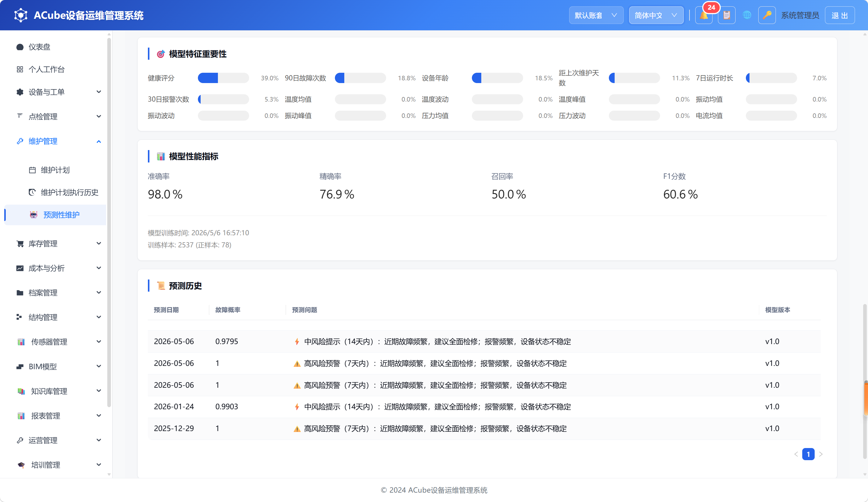Expand the 传感器管理 menu chevron

coord(99,342)
